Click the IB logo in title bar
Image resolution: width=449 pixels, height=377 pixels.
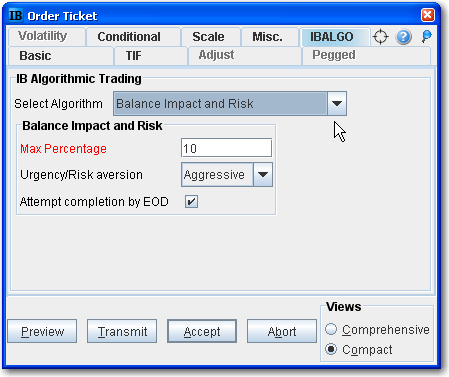[x=15, y=15]
